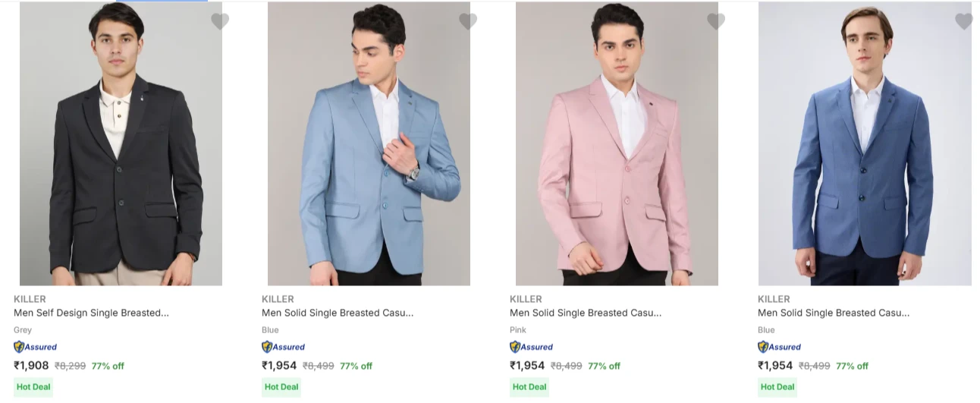Wishlist the grey self design blazer

(x=220, y=21)
